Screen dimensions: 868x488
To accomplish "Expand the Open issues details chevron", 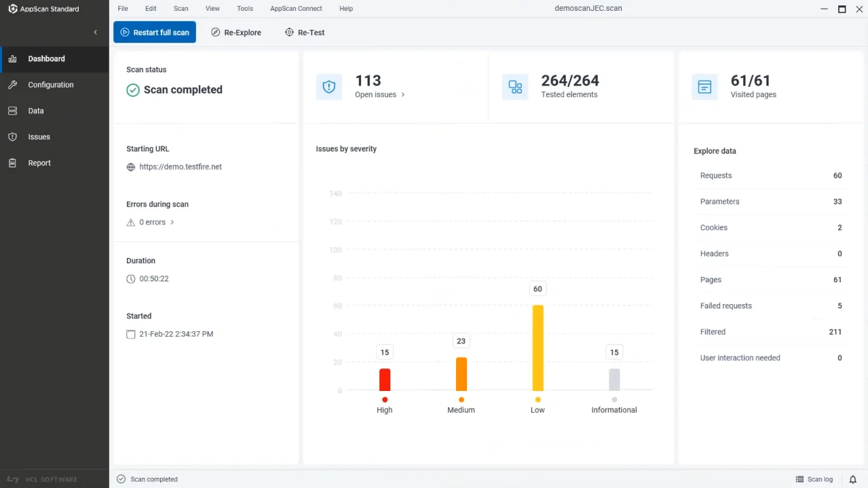I will 402,95.
